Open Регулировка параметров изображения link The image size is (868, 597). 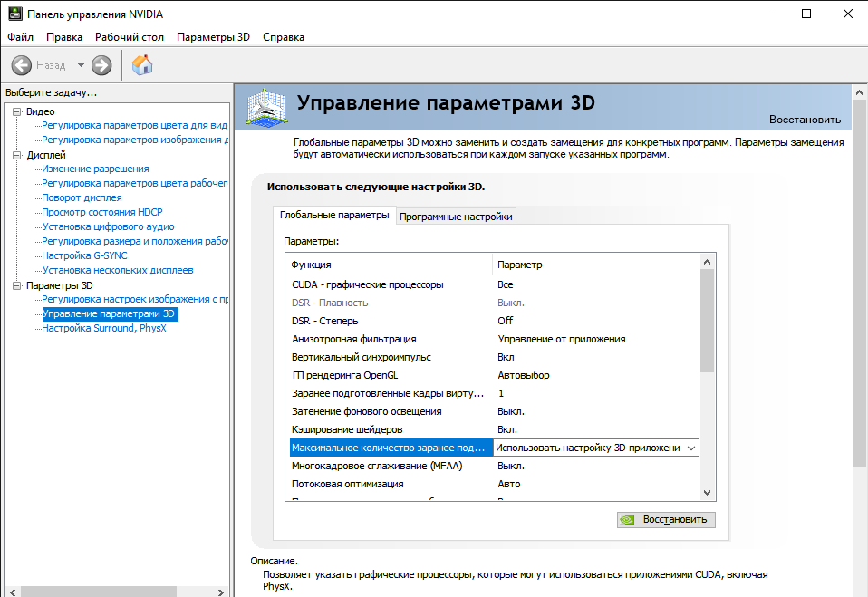coord(134,140)
